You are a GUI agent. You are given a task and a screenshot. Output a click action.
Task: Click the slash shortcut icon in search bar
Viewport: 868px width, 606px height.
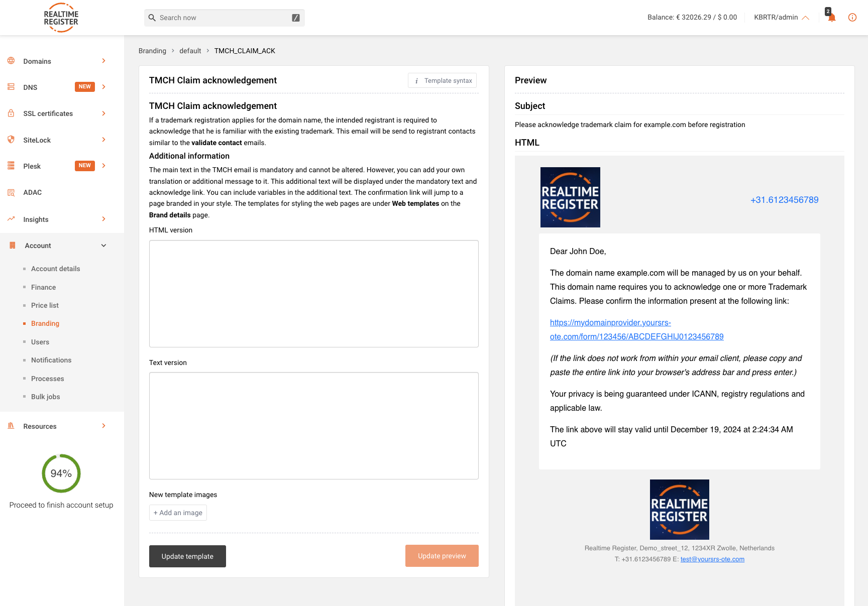coord(296,18)
